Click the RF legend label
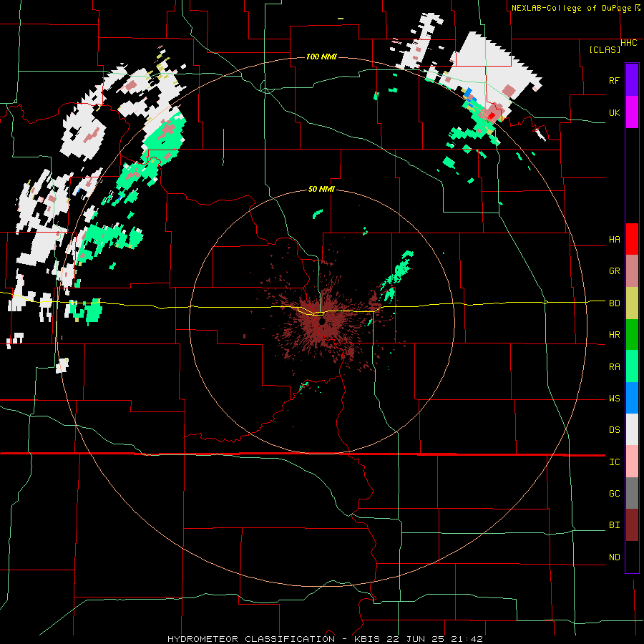The width and height of the screenshot is (644, 644). point(615,80)
